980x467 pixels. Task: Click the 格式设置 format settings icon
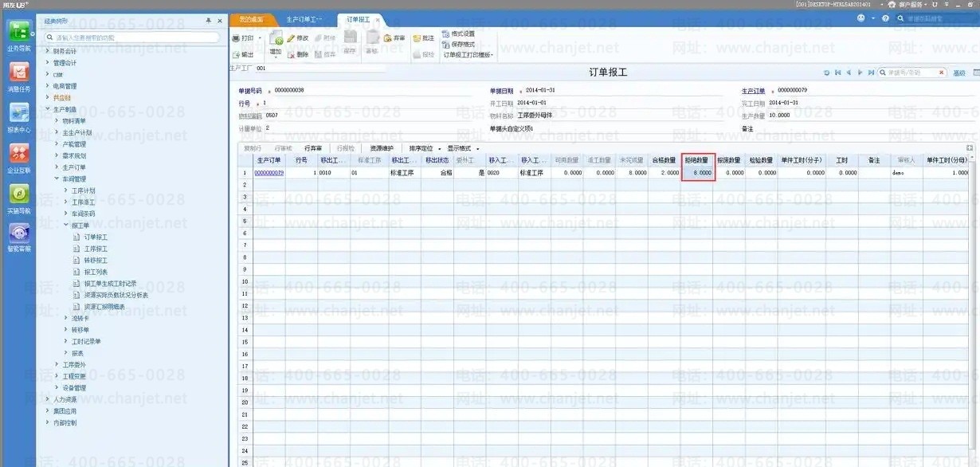coord(446,34)
